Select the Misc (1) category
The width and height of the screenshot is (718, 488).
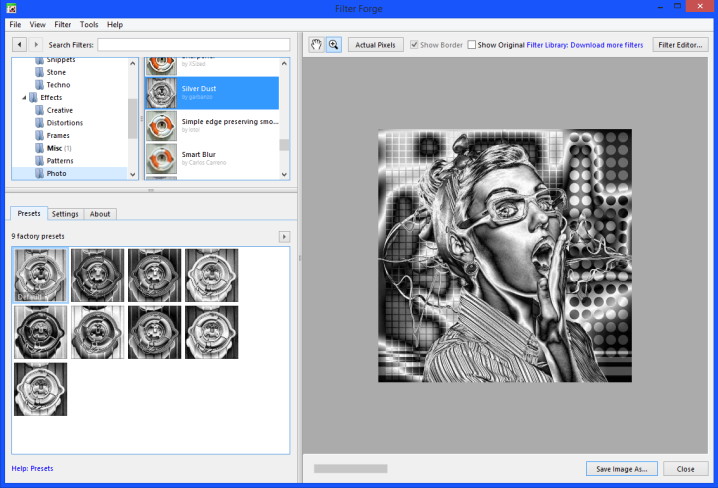59,148
